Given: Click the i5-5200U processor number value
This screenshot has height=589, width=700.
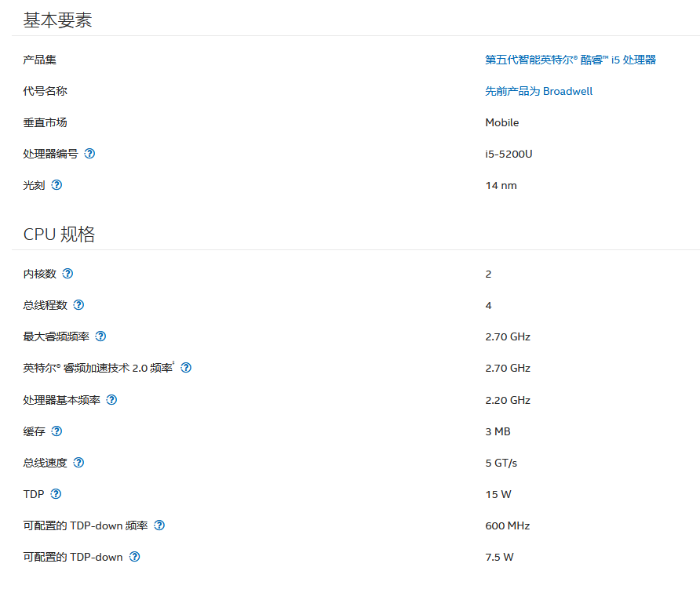Looking at the screenshot, I should 509,154.
